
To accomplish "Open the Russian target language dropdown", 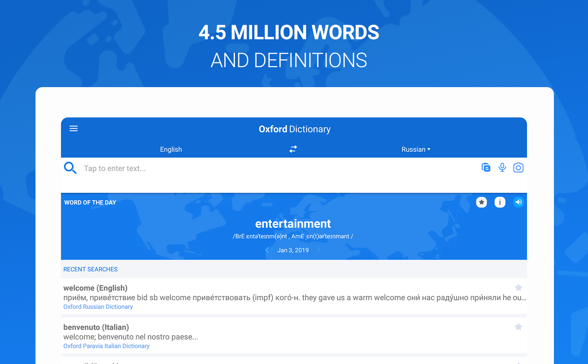I will pos(416,149).
